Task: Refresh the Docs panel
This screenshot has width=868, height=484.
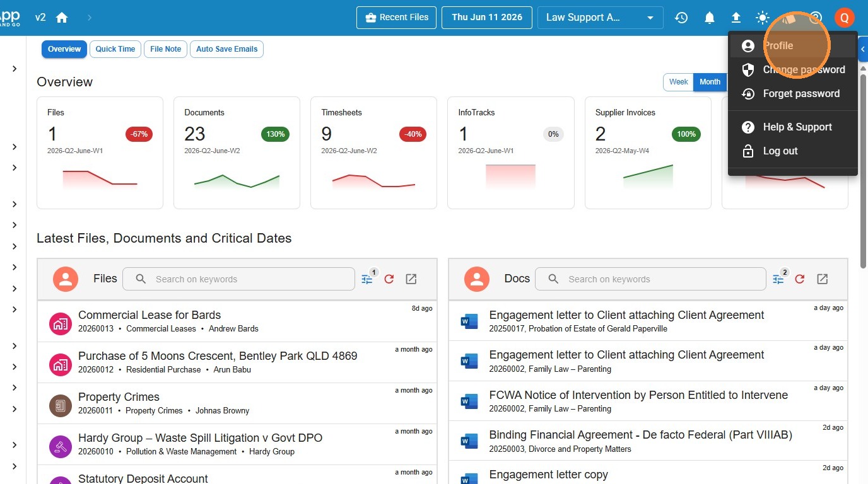Action: [800, 279]
